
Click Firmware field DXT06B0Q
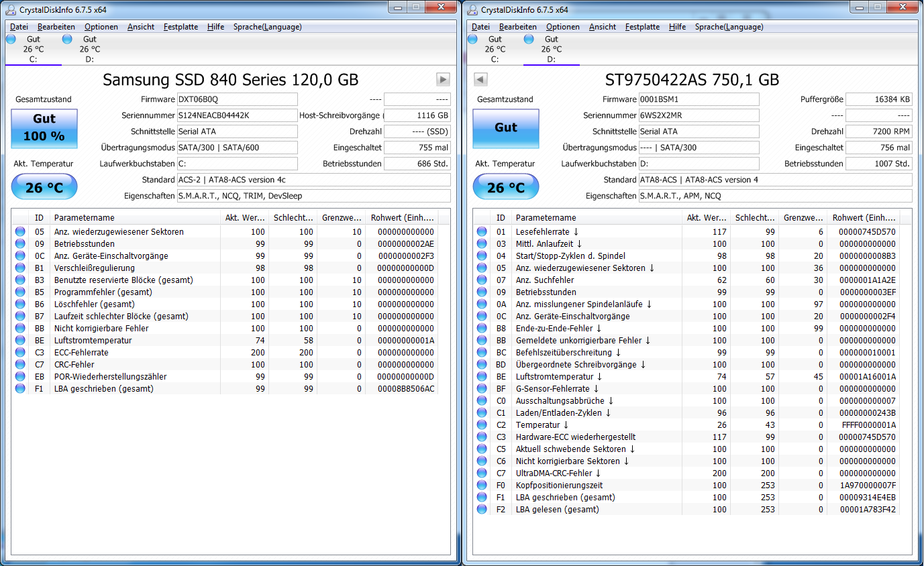click(237, 99)
